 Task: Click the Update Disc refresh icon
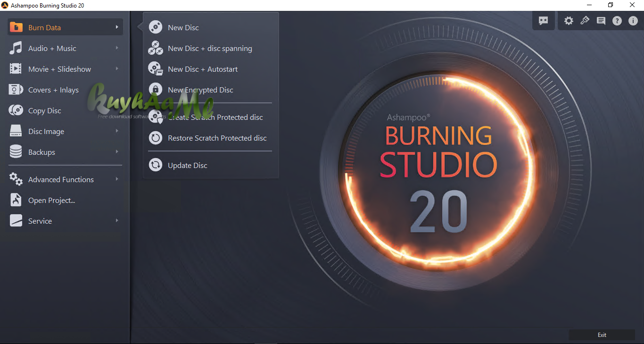click(156, 165)
